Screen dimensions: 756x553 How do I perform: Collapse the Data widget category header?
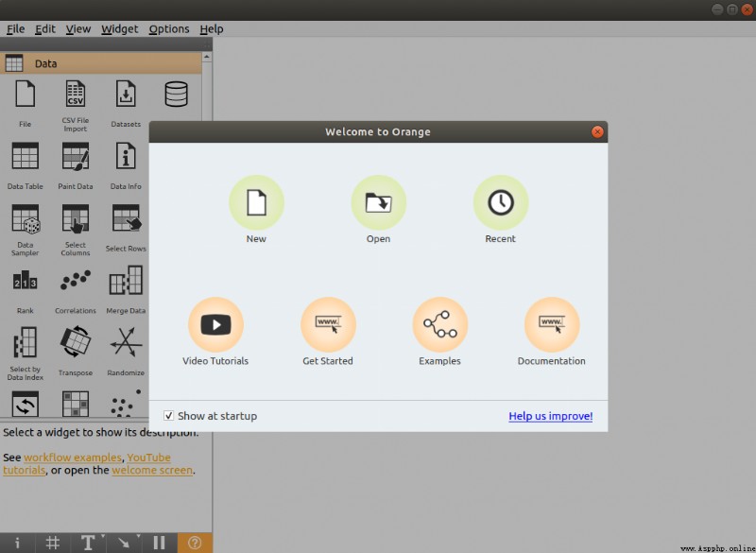(101, 63)
